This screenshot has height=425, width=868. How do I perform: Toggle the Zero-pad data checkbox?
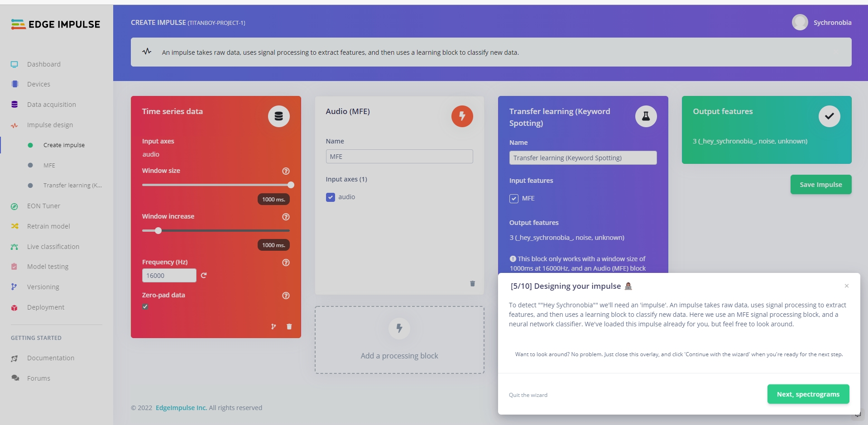[x=145, y=306]
